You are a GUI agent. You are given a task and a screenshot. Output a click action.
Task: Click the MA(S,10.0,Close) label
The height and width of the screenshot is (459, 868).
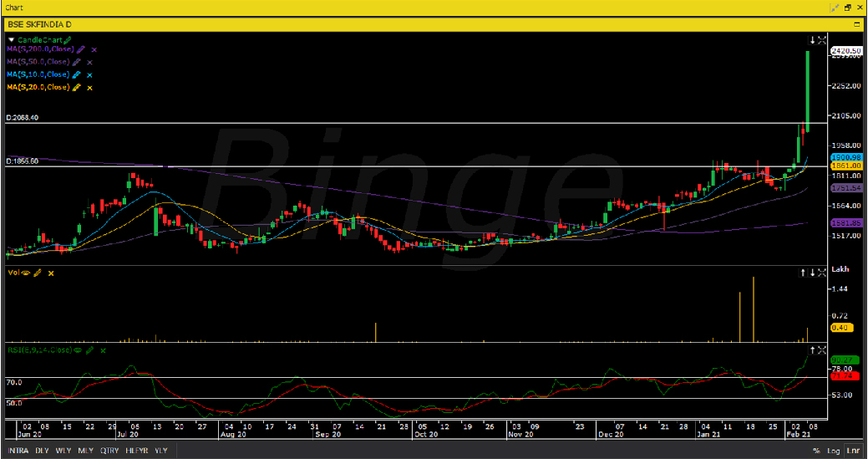pyautogui.click(x=38, y=74)
